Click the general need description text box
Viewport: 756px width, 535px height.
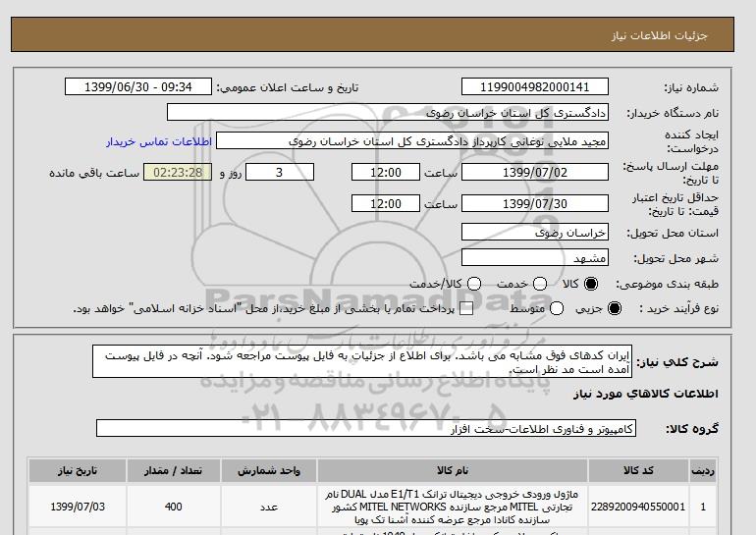(362, 361)
